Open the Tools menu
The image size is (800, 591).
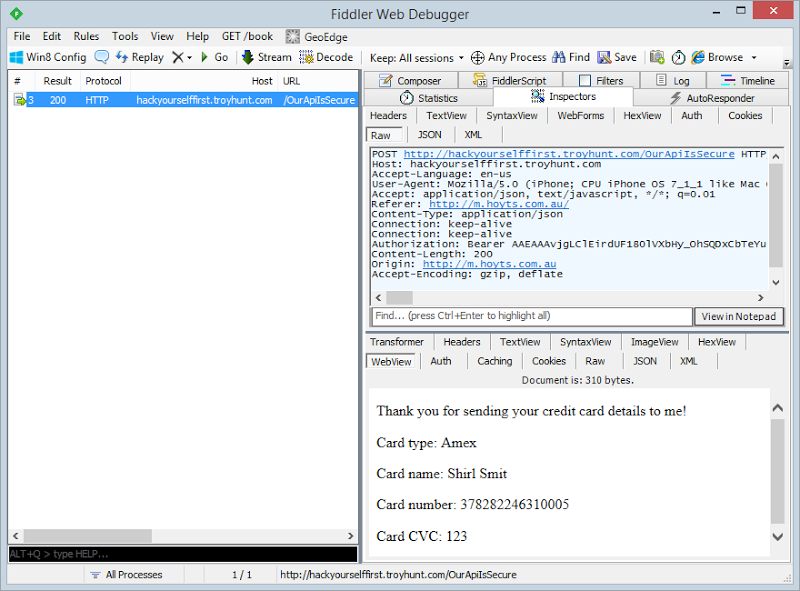pos(125,36)
